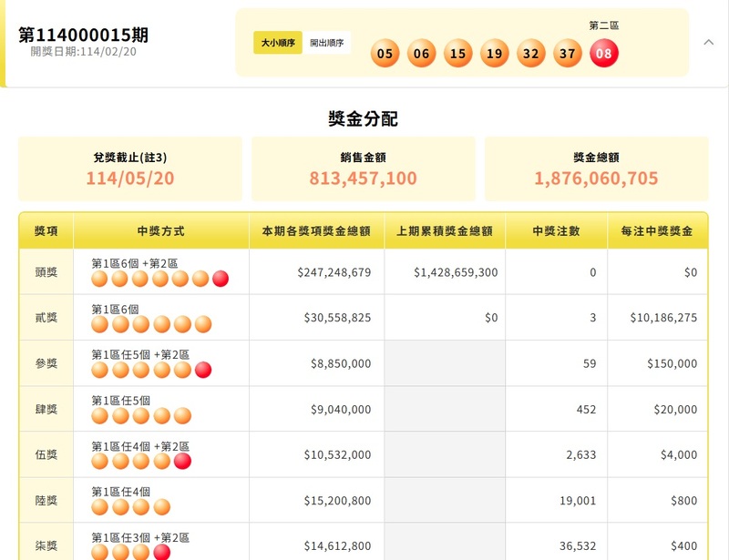Image resolution: width=729 pixels, height=560 pixels.
Task: Click the drawn ball 19
Action: [494, 53]
